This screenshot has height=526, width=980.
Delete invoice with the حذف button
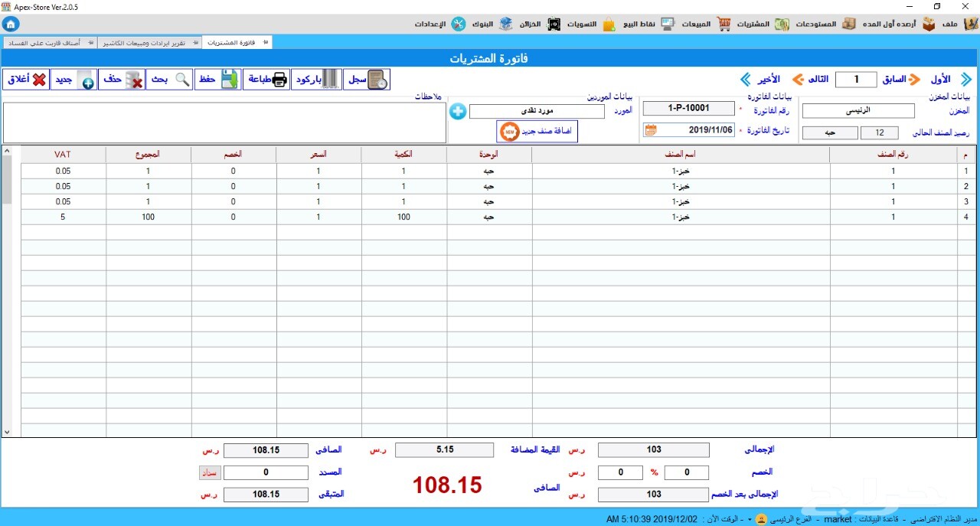(x=122, y=80)
